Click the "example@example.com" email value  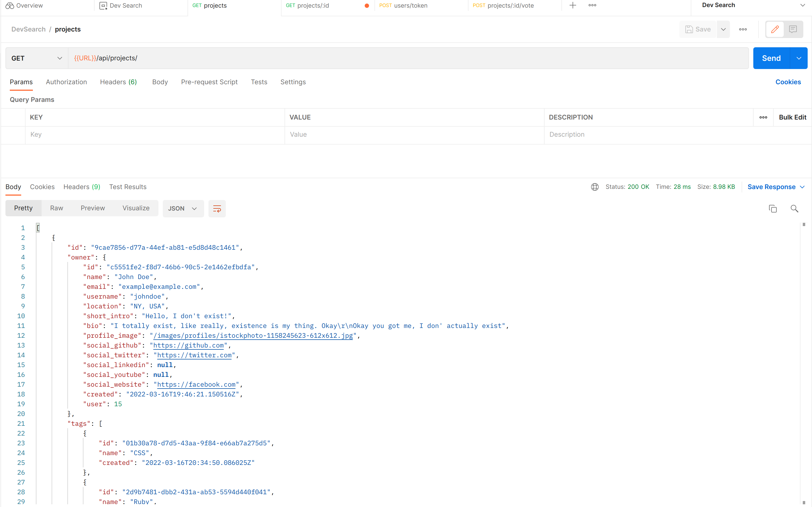[x=159, y=286]
